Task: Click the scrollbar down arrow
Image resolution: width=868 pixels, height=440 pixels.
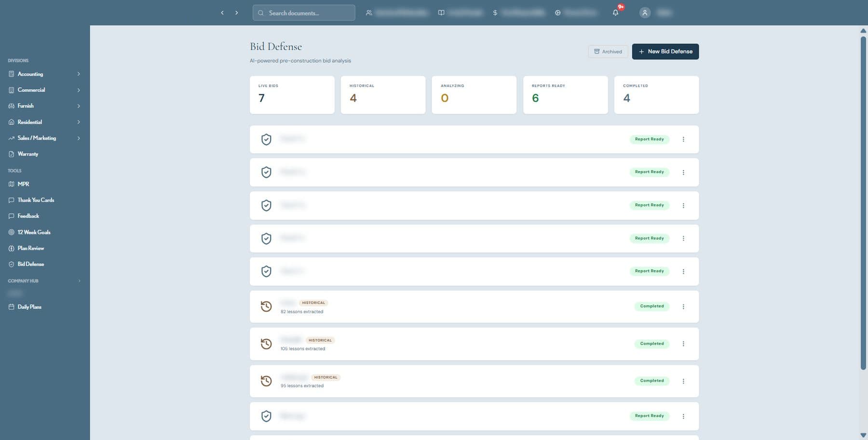Action: 863,435
